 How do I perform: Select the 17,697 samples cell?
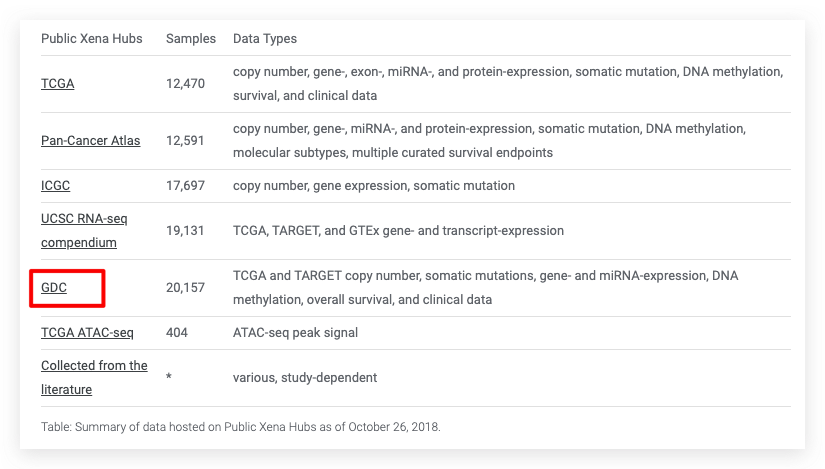(x=185, y=186)
